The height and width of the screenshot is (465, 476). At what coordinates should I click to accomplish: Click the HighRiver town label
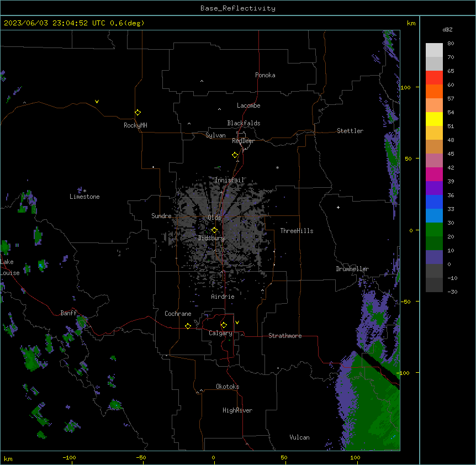click(237, 410)
